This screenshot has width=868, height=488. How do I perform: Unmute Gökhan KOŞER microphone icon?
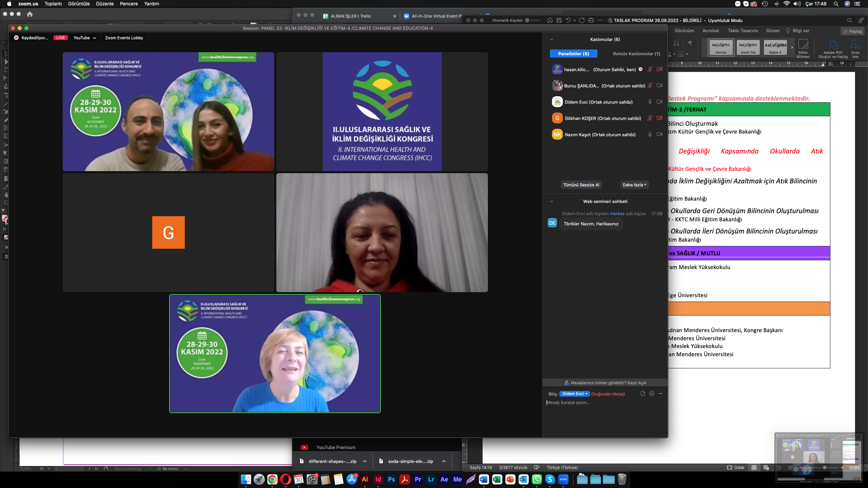point(650,118)
